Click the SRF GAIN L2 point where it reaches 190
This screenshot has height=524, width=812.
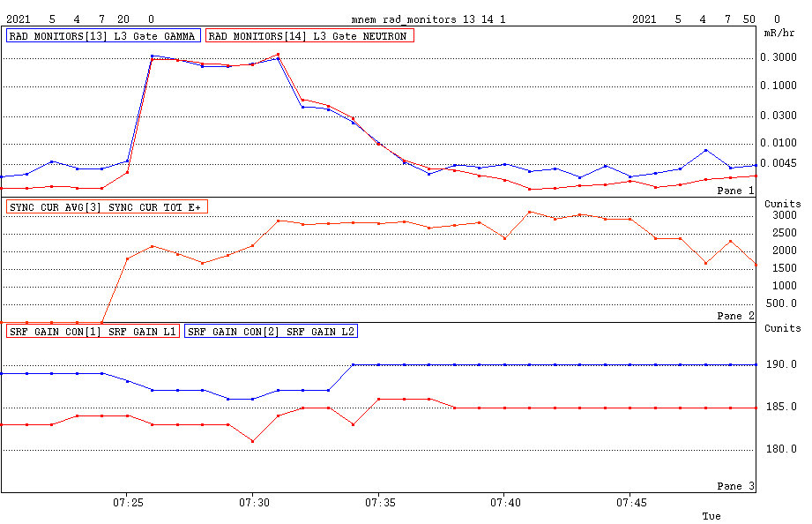coord(354,365)
